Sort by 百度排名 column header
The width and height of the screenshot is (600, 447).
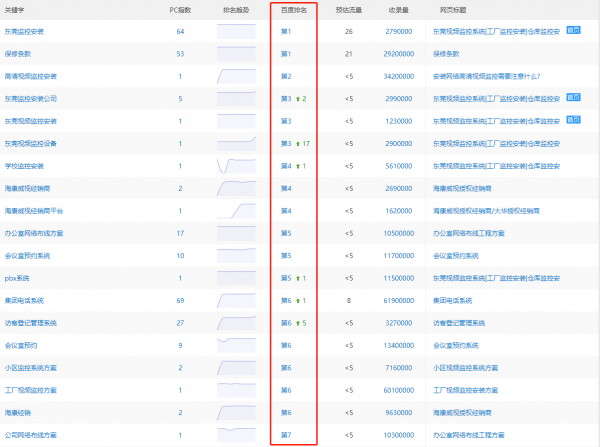pos(294,9)
